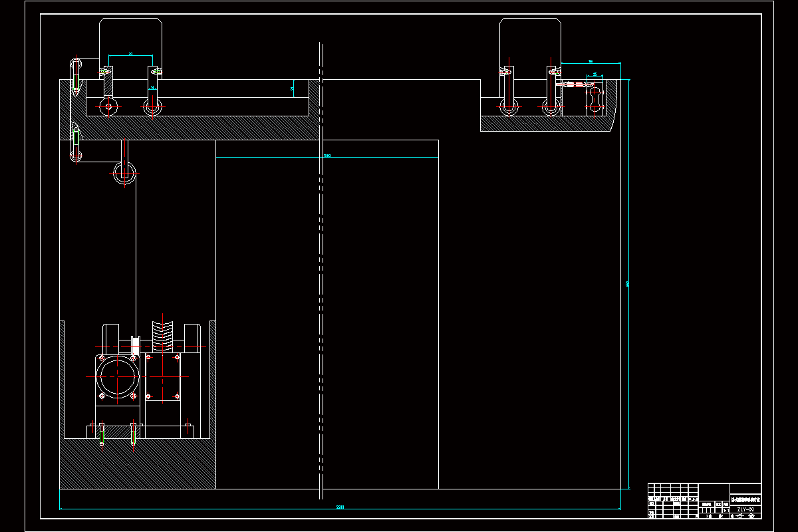Image resolution: width=798 pixels, height=532 pixels.
Task: Select the second green anchor bolt at base
Action: tap(134, 434)
